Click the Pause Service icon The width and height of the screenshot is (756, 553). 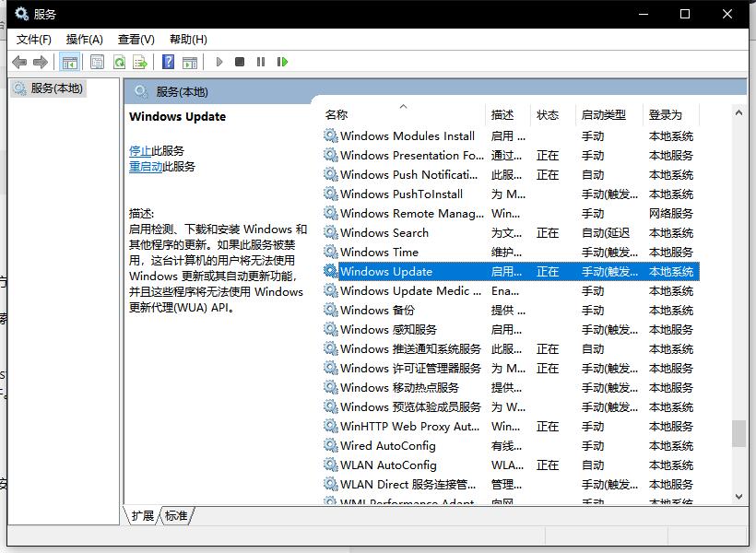click(261, 62)
